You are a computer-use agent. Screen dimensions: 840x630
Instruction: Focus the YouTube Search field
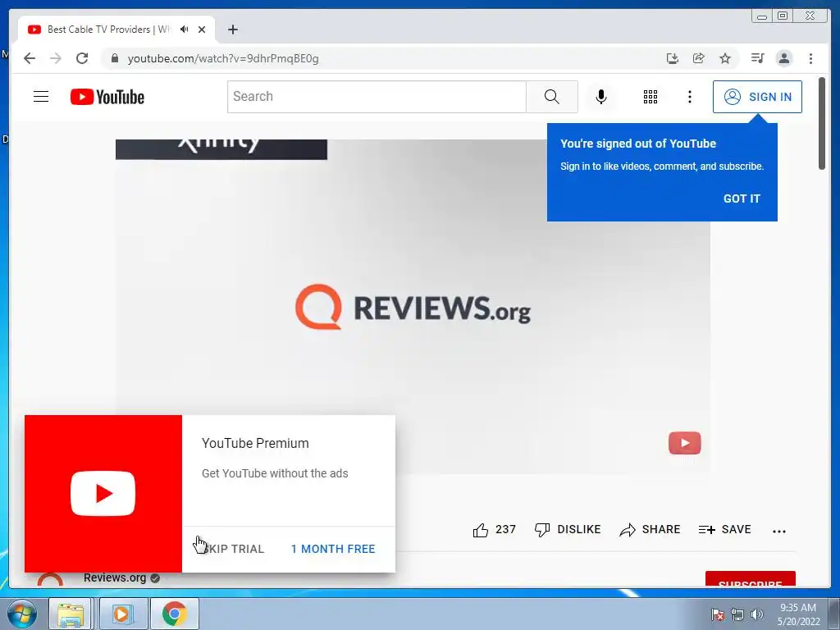click(377, 97)
